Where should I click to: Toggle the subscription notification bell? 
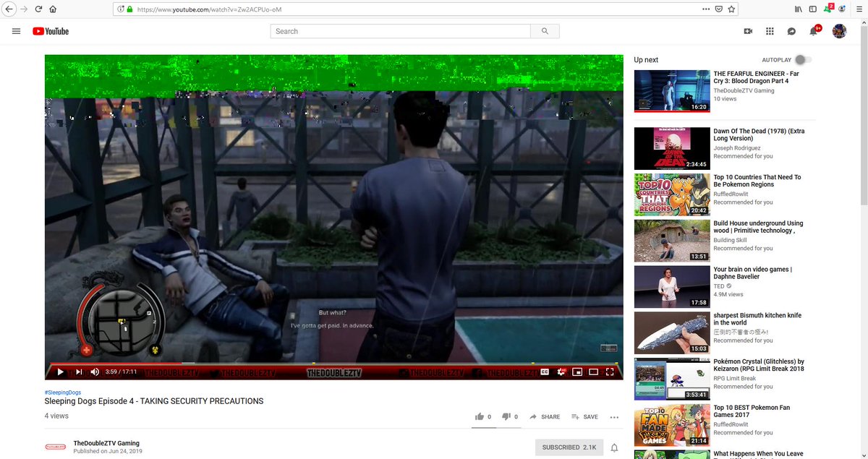(x=614, y=447)
